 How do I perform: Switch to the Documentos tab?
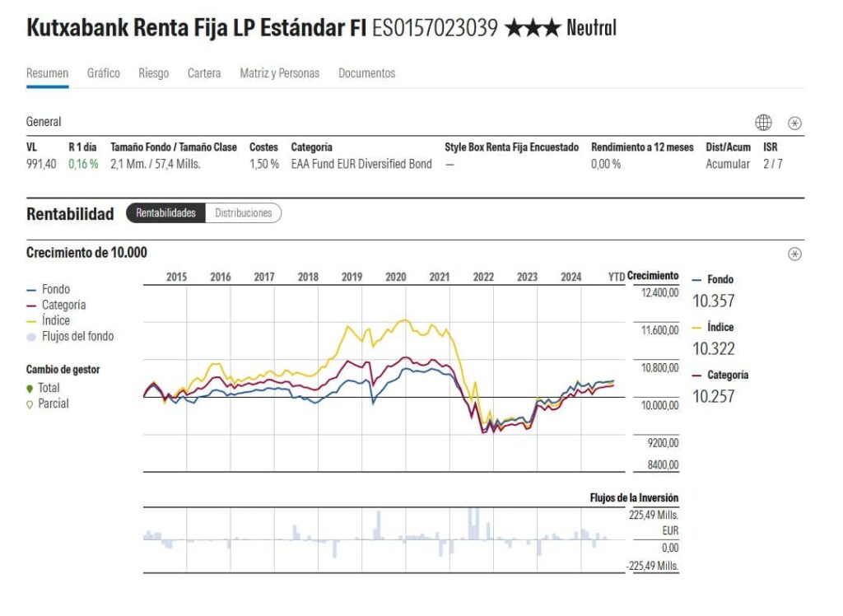pos(366,73)
